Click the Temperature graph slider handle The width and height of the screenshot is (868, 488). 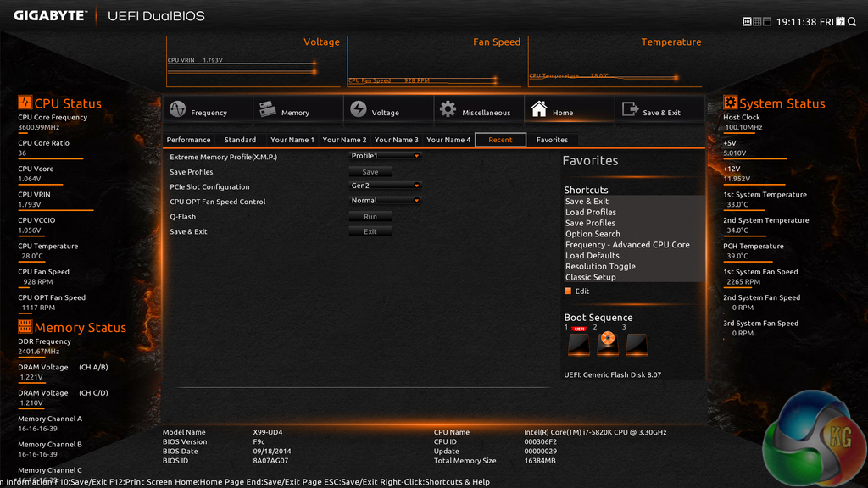tap(676, 78)
